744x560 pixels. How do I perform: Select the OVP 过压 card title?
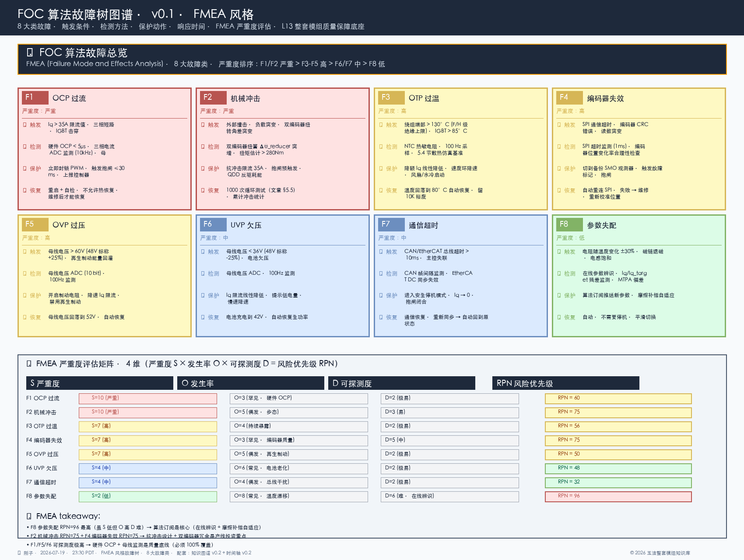[x=69, y=225]
